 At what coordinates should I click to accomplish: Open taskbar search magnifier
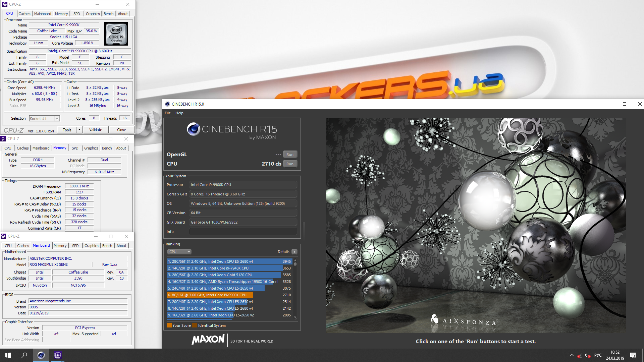click(24, 355)
